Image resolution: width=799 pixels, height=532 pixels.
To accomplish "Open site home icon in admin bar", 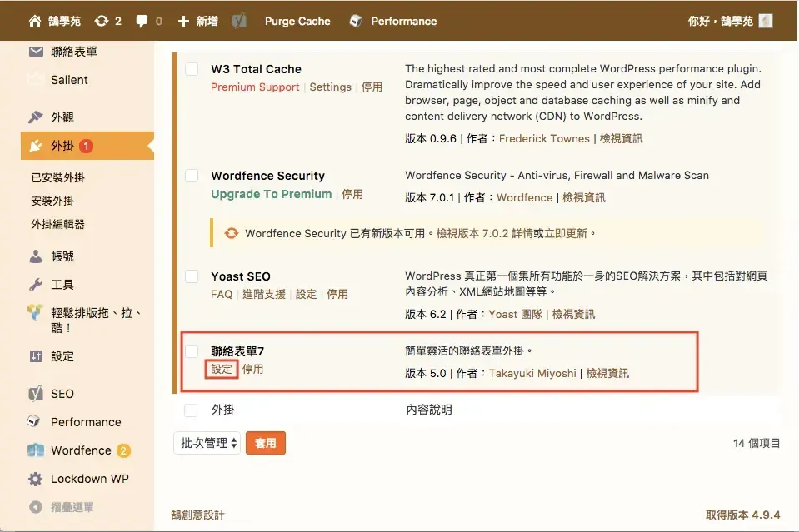I will pos(35,22).
